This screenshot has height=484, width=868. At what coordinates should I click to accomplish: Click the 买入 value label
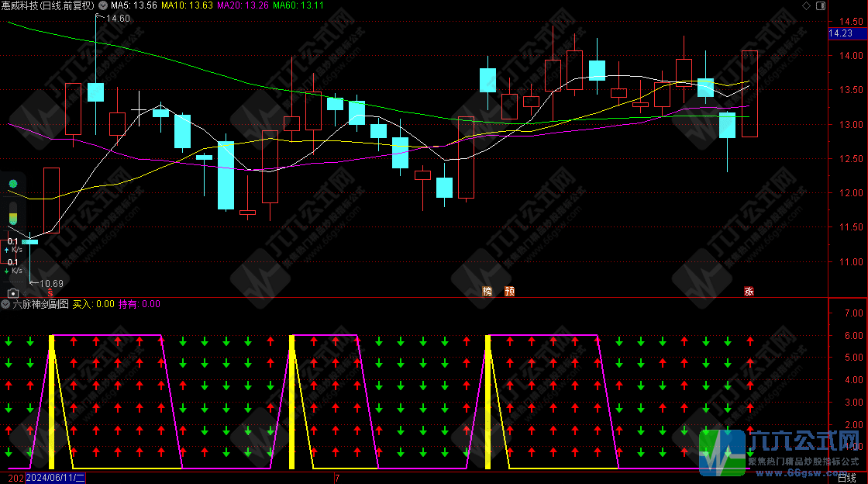94,304
